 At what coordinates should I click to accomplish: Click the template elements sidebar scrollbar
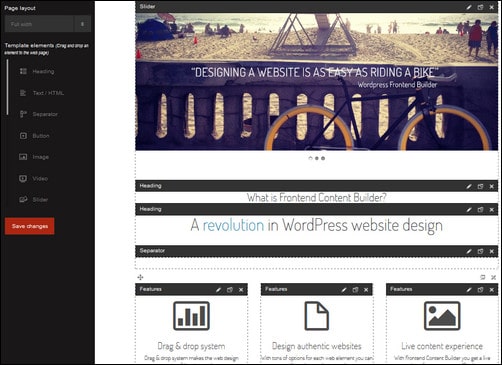tap(7, 87)
